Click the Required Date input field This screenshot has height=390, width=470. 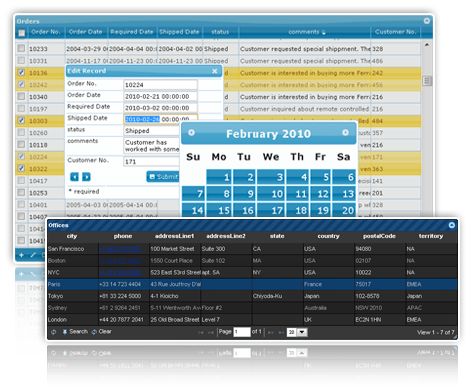[x=160, y=108]
